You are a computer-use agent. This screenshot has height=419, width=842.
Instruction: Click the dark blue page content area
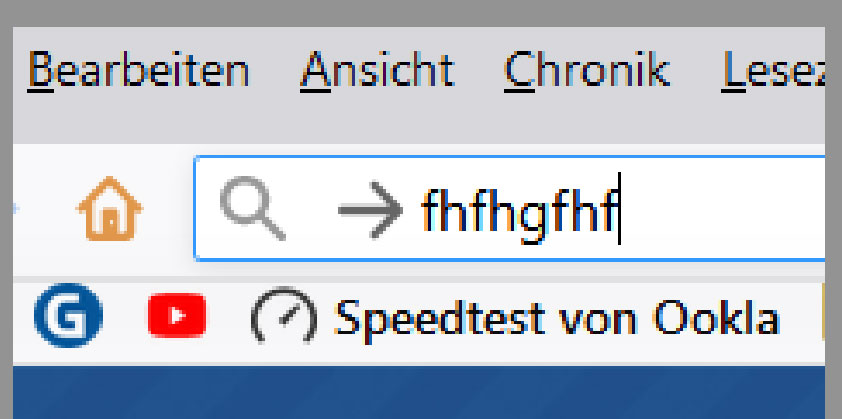(x=420, y=393)
